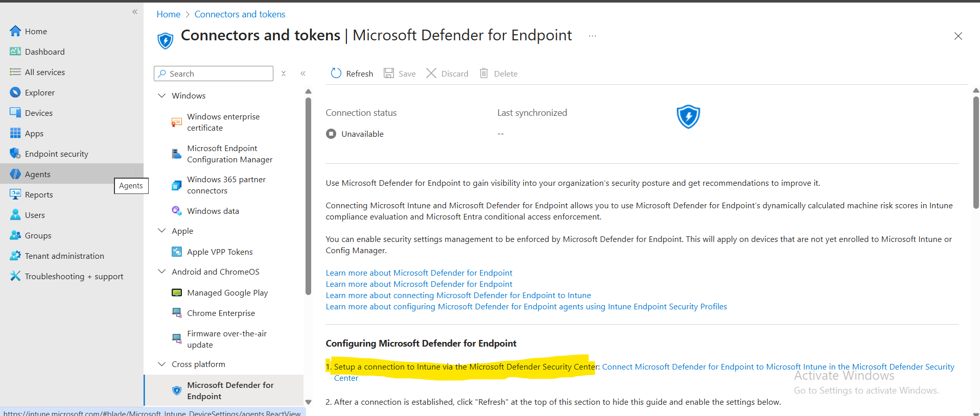The width and height of the screenshot is (980, 416).
Task: Click the Endpoint security shield icon
Action: click(x=15, y=154)
